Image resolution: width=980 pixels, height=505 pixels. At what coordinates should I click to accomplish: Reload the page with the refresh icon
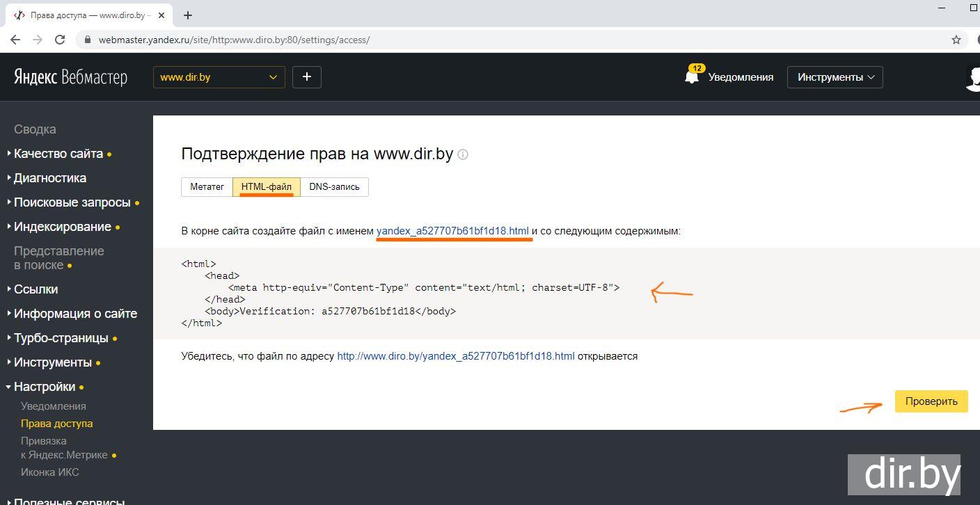(x=61, y=40)
